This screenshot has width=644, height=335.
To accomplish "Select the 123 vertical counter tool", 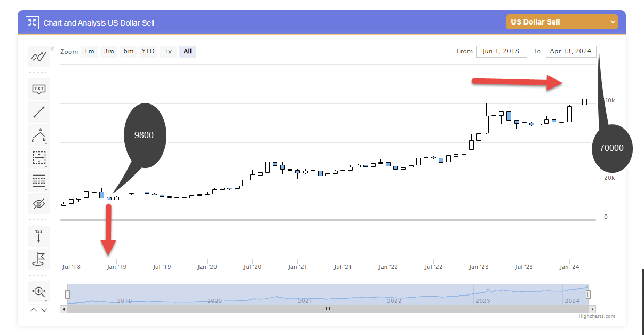I will click(x=38, y=236).
